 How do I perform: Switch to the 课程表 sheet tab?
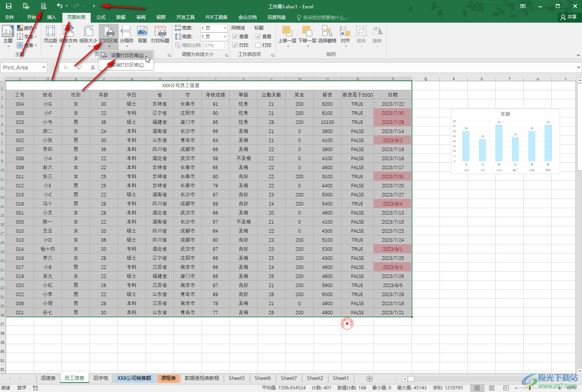(168, 378)
